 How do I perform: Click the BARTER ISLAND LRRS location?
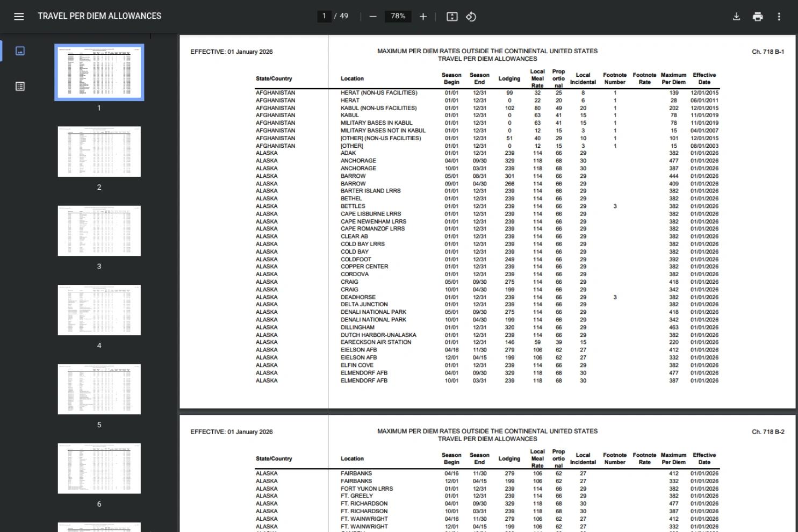[x=371, y=191]
